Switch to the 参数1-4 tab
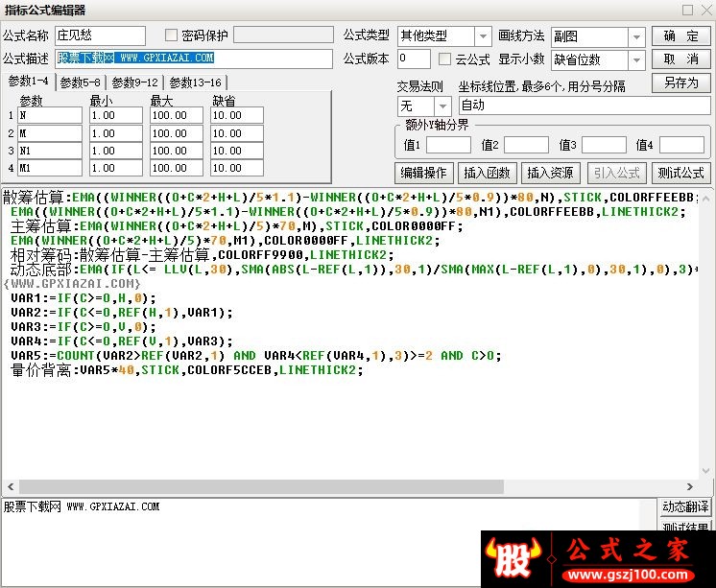The image size is (716, 588). (28, 82)
